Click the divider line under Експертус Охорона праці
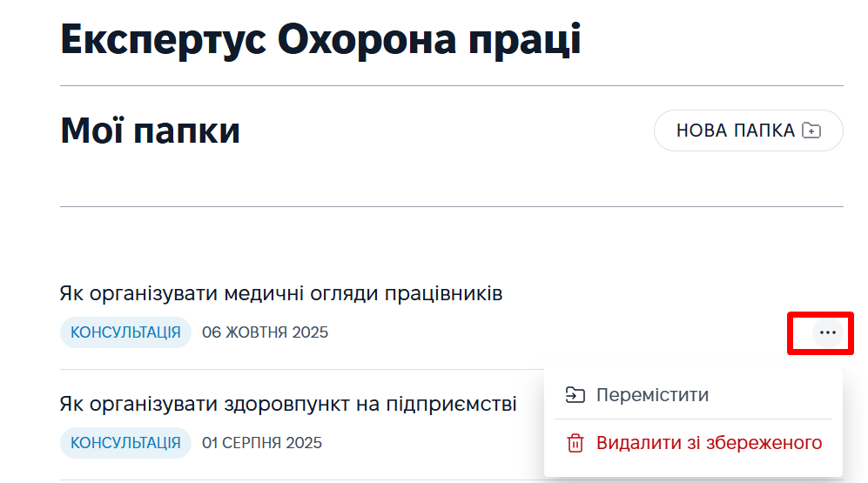This screenshot has width=868, height=483. [x=451, y=86]
